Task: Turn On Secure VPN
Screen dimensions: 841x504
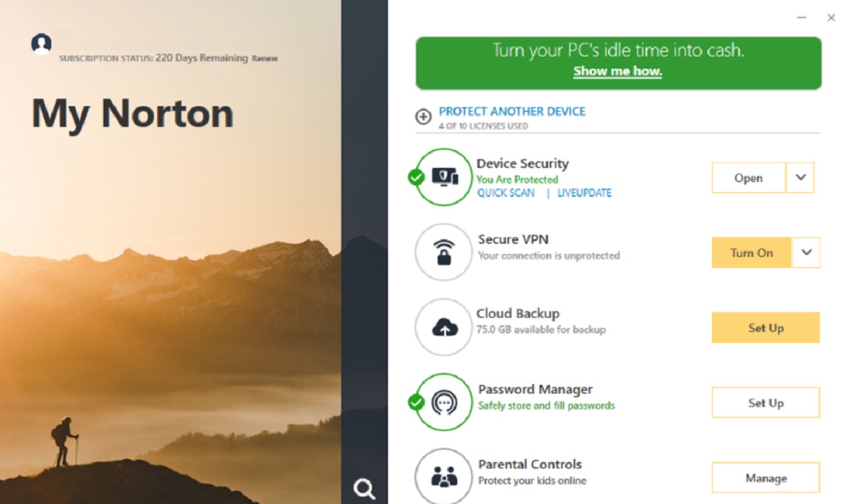Action: click(x=752, y=253)
